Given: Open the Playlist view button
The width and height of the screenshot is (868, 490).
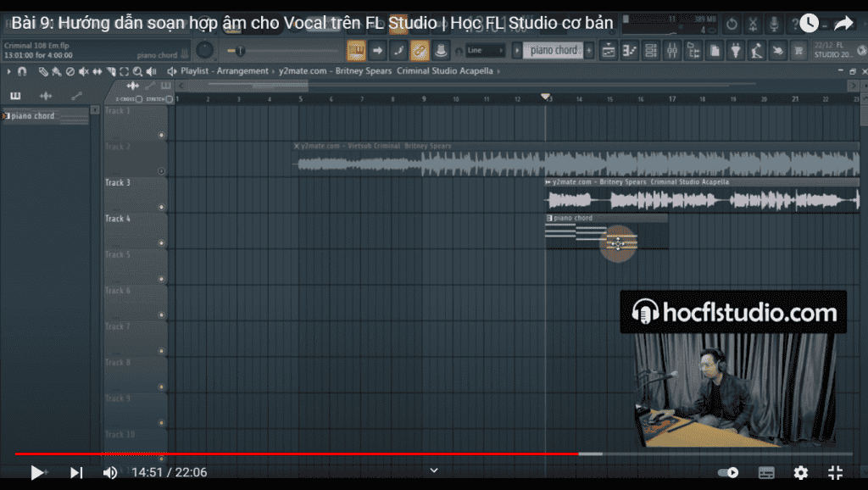Looking at the screenshot, I should (608, 51).
